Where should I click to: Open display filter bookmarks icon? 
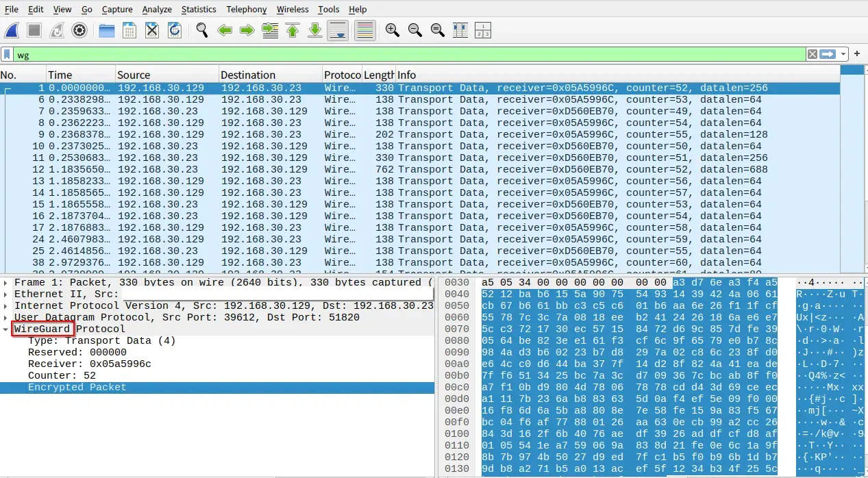[x=7, y=54]
